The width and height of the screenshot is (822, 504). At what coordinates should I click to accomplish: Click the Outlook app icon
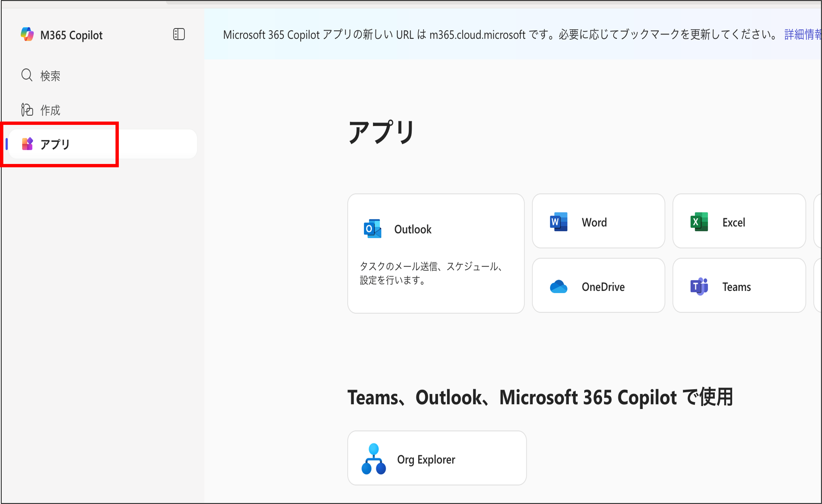372,229
